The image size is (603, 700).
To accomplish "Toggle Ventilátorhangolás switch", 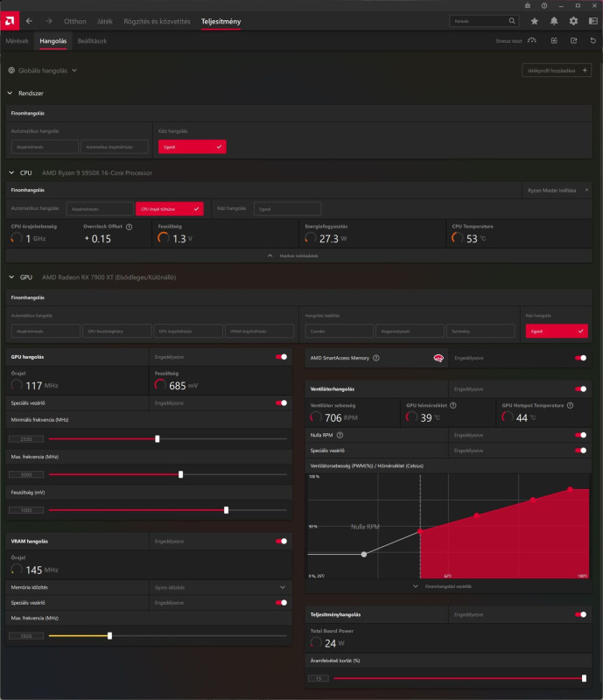I will tap(580, 388).
